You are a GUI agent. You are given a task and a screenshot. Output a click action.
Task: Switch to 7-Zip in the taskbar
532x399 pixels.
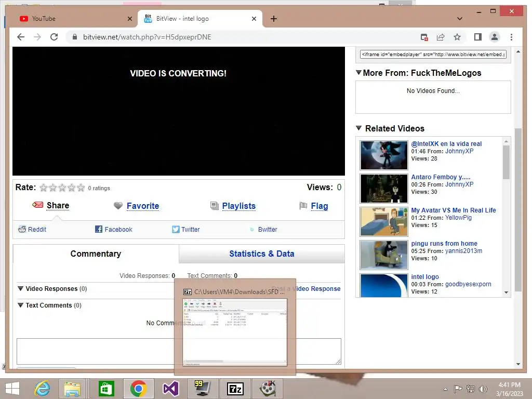tap(235, 389)
